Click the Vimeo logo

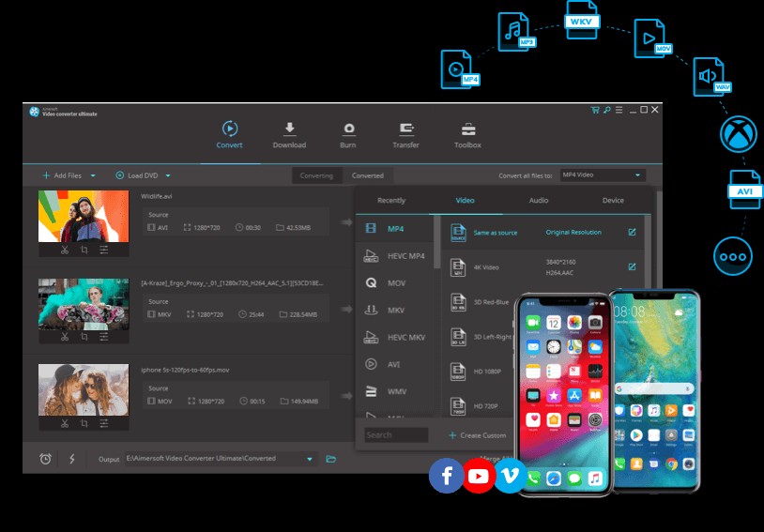pos(511,476)
